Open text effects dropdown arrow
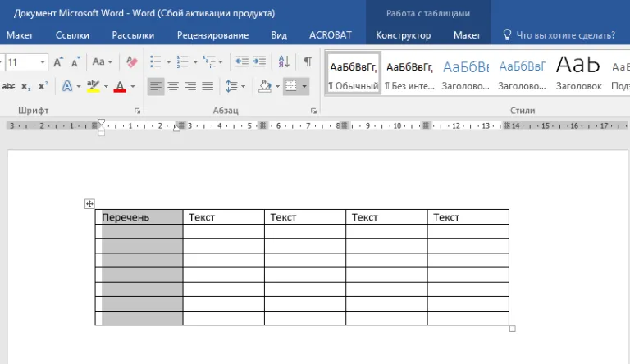This screenshot has height=364, width=630. click(x=79, y=86)
